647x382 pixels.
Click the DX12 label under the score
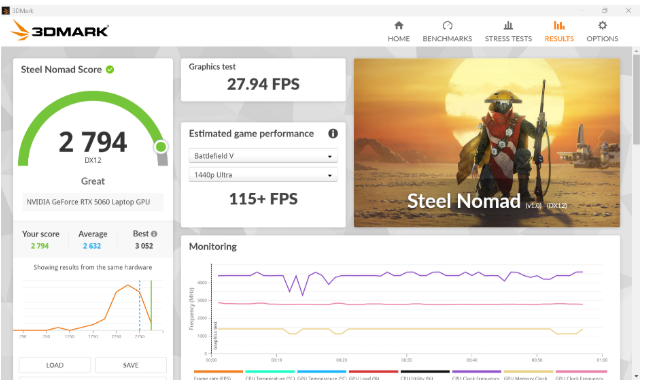(93, 160)
